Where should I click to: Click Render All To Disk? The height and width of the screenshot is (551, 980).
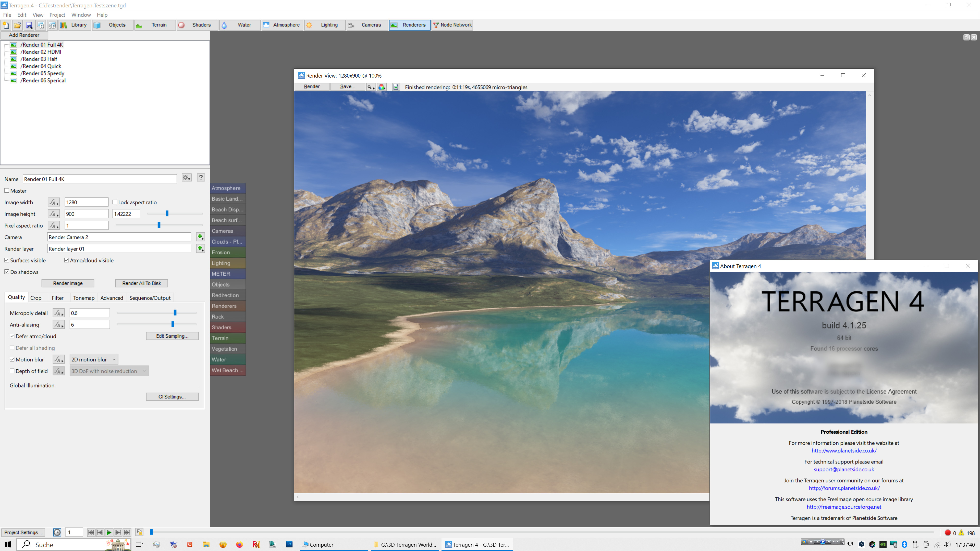[142, 283]
